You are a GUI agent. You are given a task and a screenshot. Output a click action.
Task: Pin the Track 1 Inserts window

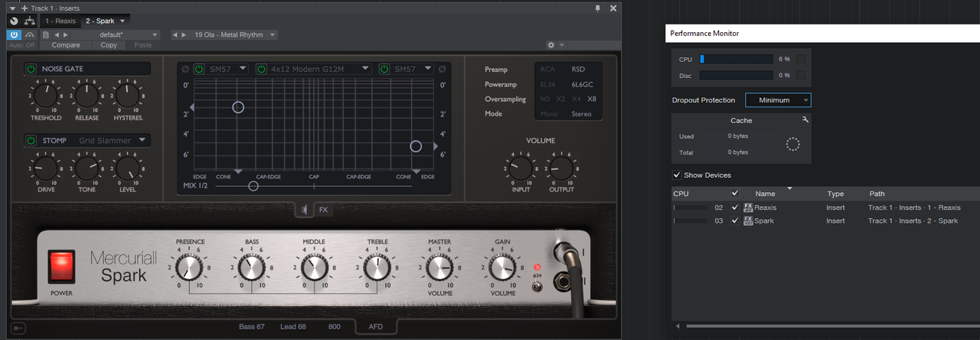pos(598,8)
